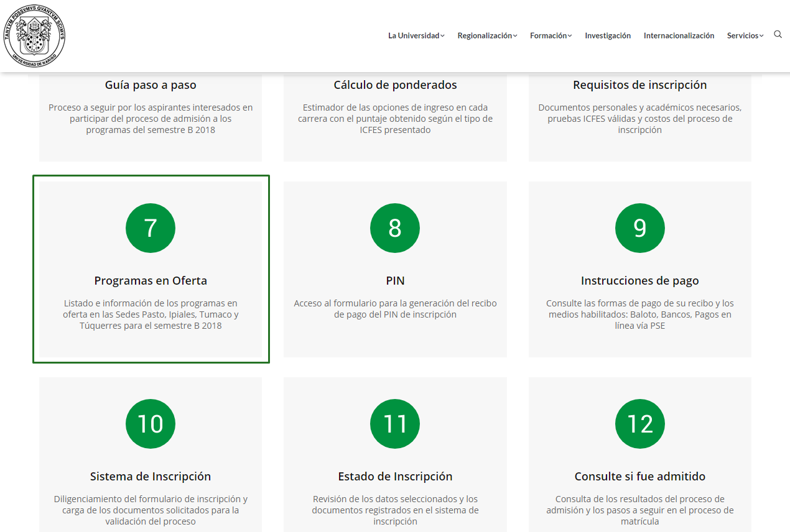Expand the Formación dropdown menu
This screenshot has height=532, width=790.
[x=551, y=35]
